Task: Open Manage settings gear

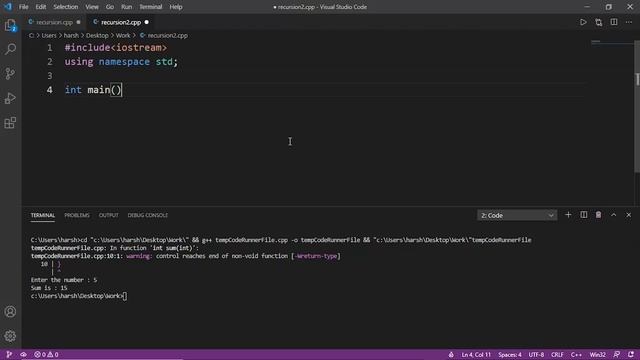Action: pos(10,336)
